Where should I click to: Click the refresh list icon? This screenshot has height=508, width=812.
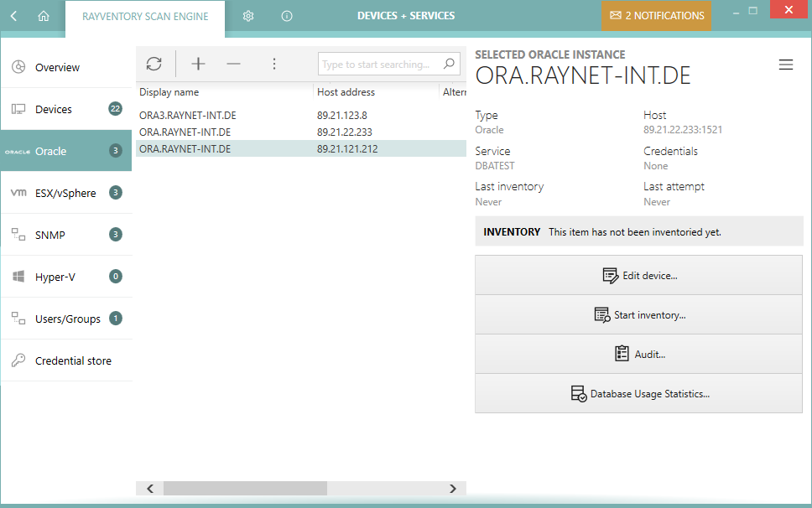coord(154,64)
